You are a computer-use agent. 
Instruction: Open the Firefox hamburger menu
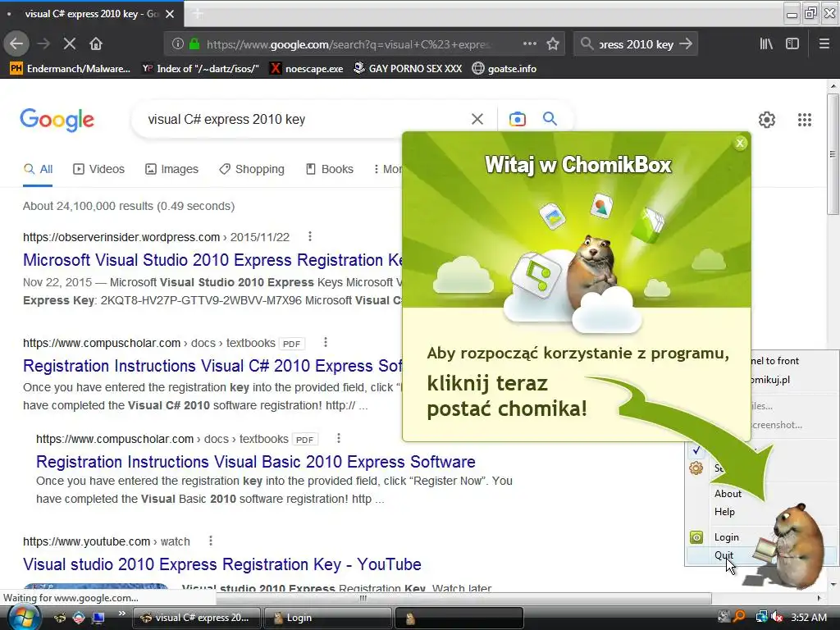tap(824, 44)
